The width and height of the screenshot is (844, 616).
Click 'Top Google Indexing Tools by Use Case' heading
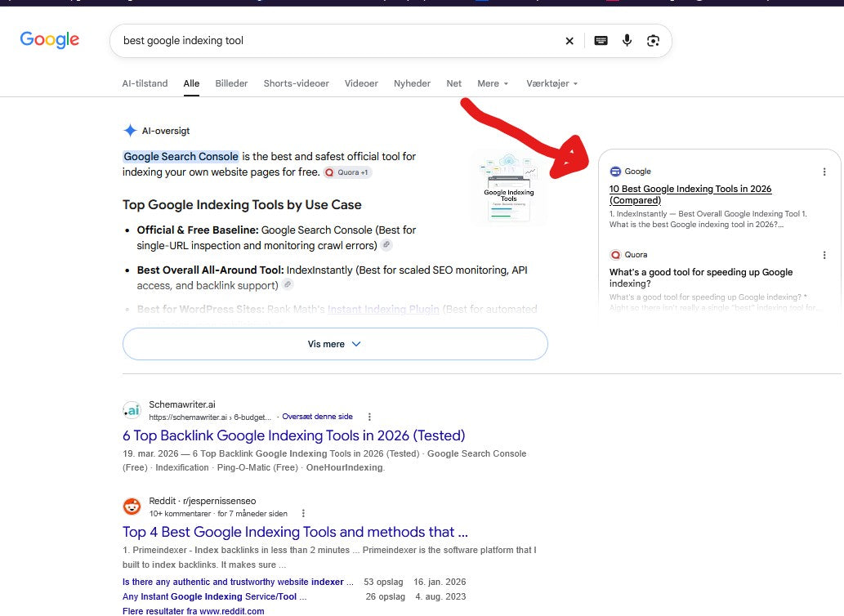coord(242,204)
